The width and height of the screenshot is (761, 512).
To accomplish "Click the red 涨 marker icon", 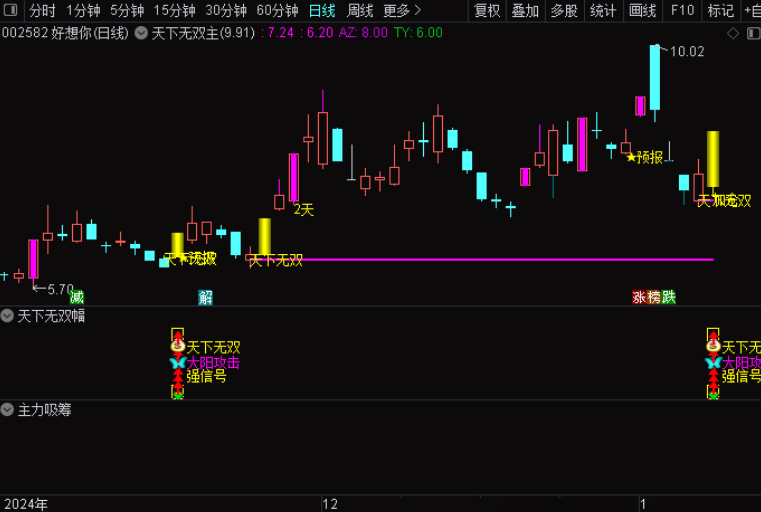I will [x=639, y=297].
